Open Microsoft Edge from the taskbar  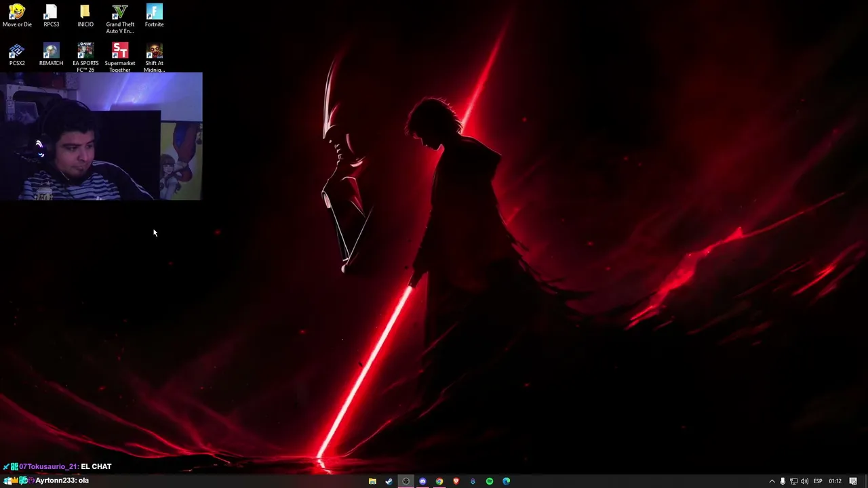(506, 481)
